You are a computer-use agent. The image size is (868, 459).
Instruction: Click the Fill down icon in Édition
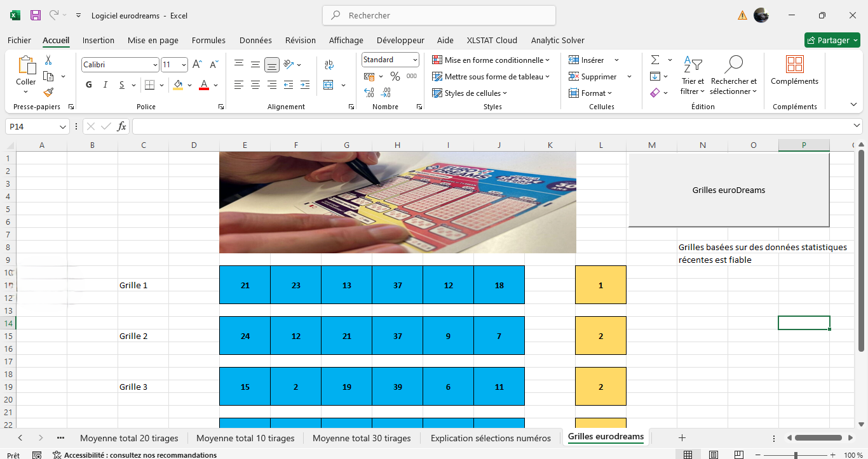click(655, 76)
